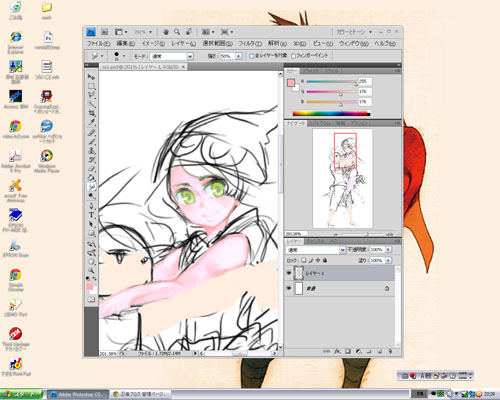The height and width of the screenshot is (400, 500).
Task: Select the Path Selection tool
Action: point(91,224)
